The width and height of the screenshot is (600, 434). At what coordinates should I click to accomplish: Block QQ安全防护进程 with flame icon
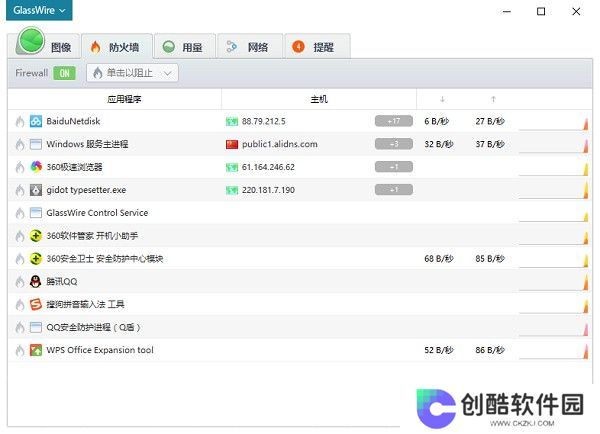(20, 328)
